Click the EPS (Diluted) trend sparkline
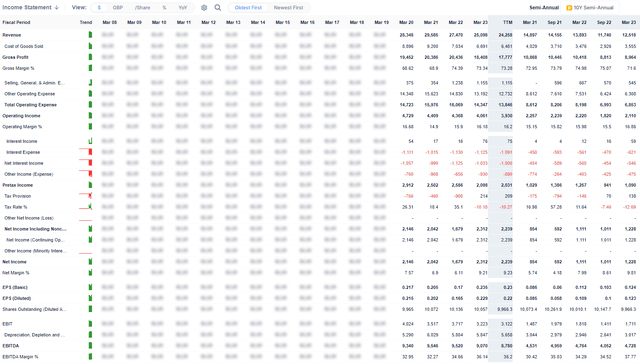Viewport: 640px width, 364px height. coord(90,298)
